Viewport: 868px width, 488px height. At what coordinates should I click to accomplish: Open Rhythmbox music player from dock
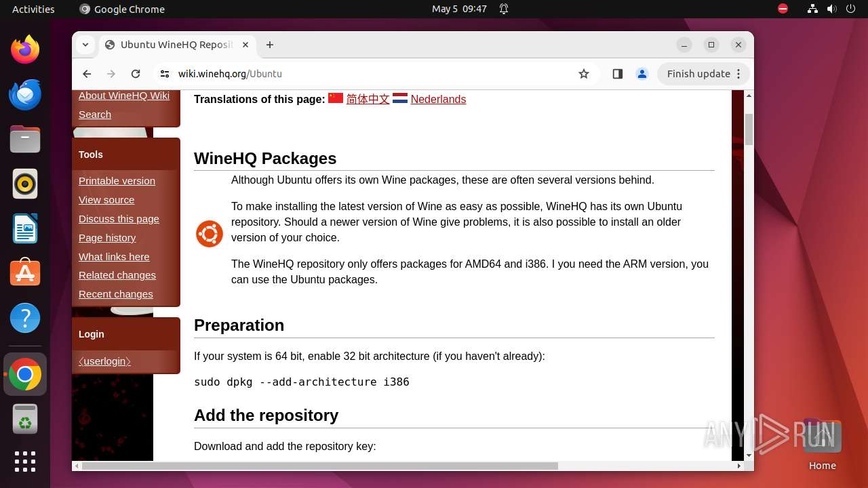pos(25,184)
